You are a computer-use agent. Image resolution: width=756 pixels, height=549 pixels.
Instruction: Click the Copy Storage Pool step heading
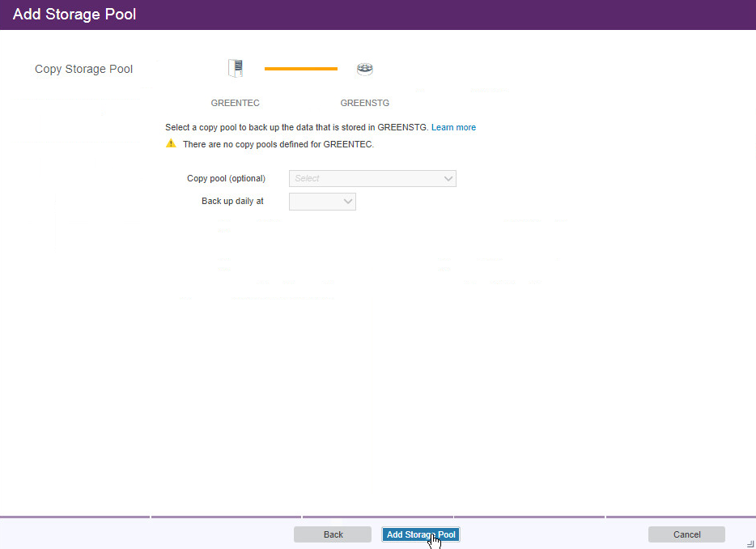coord(83,70)
